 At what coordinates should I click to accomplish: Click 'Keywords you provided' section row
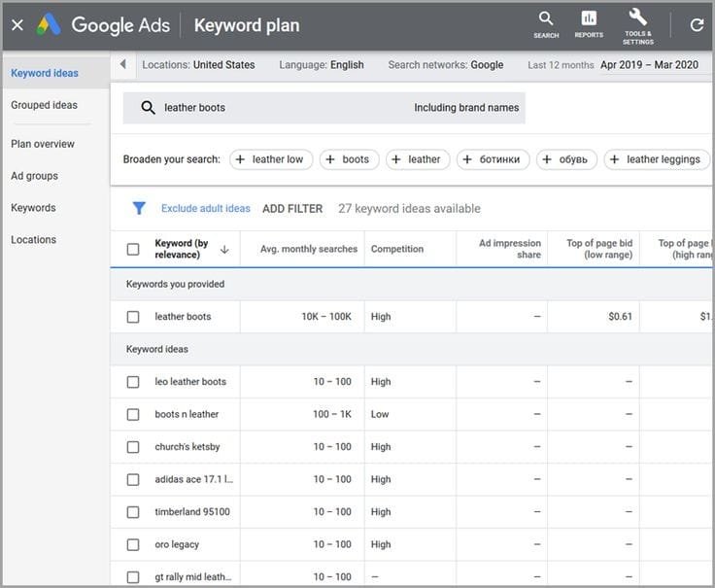(411, 284)
